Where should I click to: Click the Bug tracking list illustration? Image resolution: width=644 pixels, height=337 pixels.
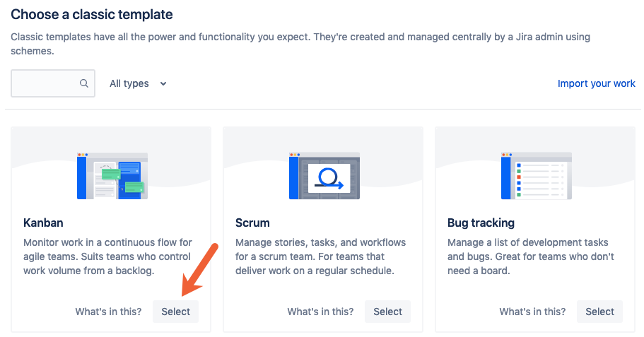click(x=537, y=176)
